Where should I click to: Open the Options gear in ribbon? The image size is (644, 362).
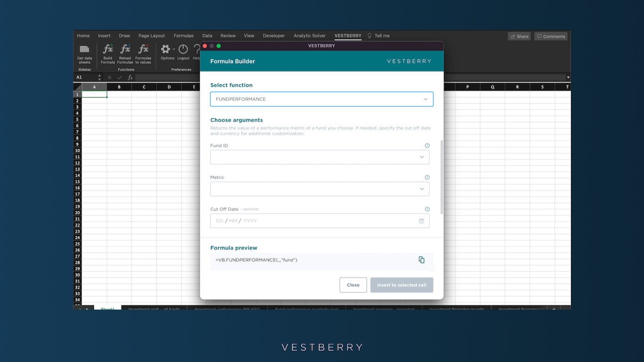[165, 49]
